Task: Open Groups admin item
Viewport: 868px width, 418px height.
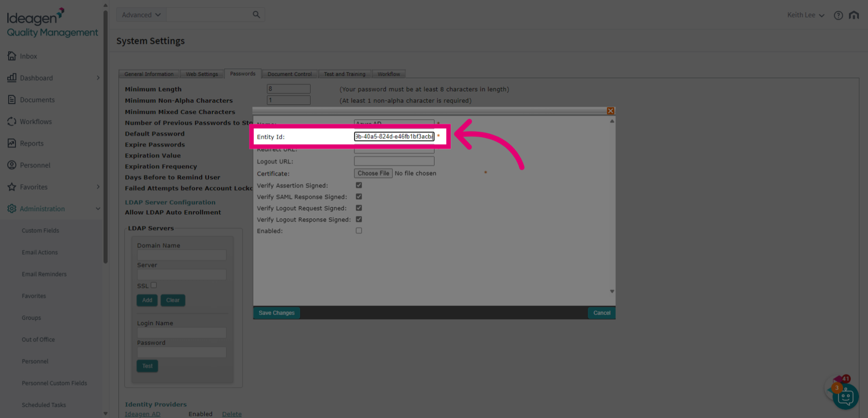Action: [31, 318]
